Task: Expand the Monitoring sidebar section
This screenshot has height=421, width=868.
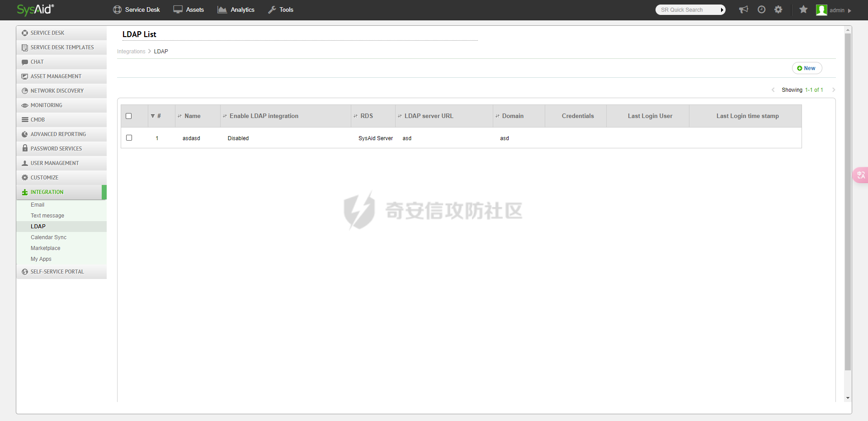Action: click(61, 105)
